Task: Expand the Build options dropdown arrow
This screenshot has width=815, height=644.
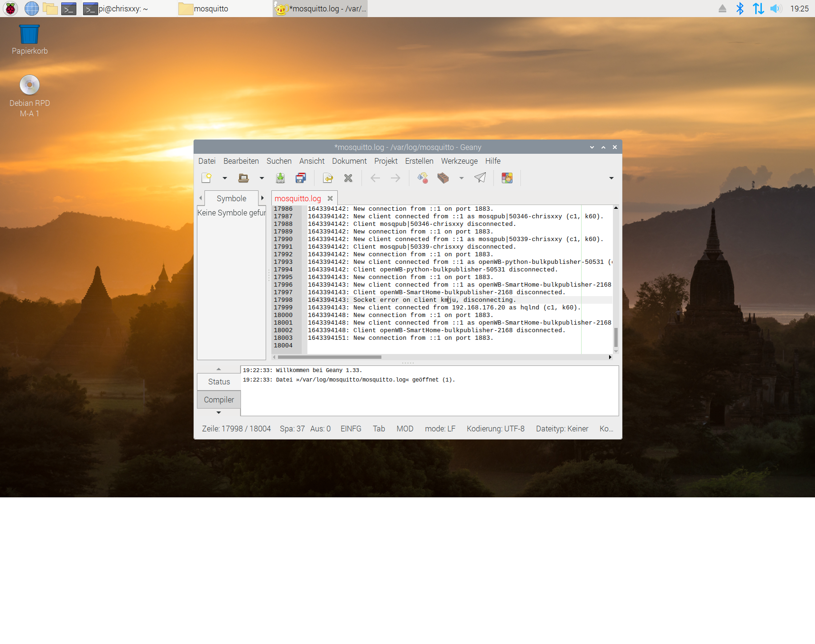Action: [x=461, y=178]
